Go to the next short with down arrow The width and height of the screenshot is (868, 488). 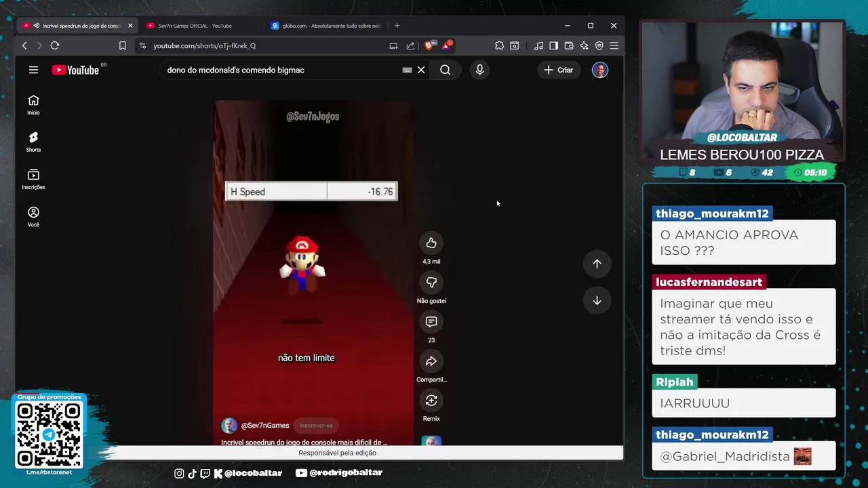click(x=597, y=300)
